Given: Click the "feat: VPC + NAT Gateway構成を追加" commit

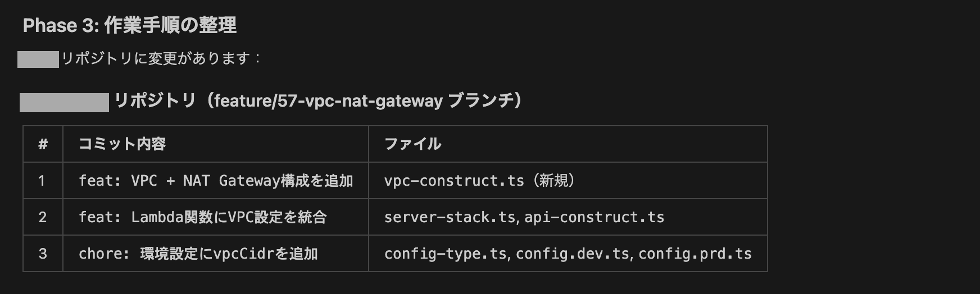Looking at the screenshot, I should [216, 181].
